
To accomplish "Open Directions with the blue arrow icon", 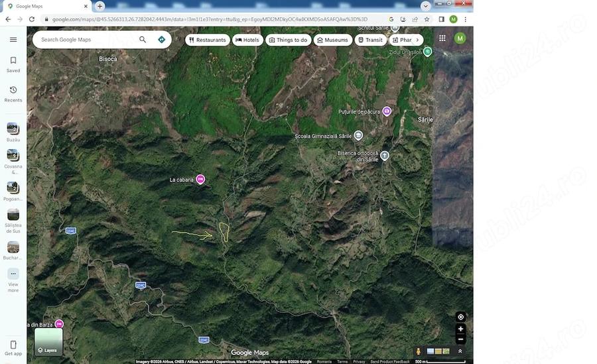I will click(x=161, y=39).
